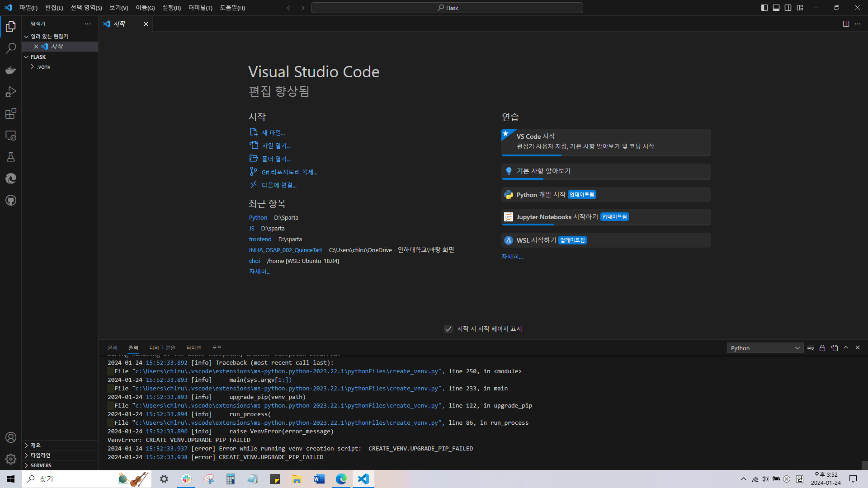Open Python Development walkthrough
Viewport: 868px width, 488px height.
[606, 195]
